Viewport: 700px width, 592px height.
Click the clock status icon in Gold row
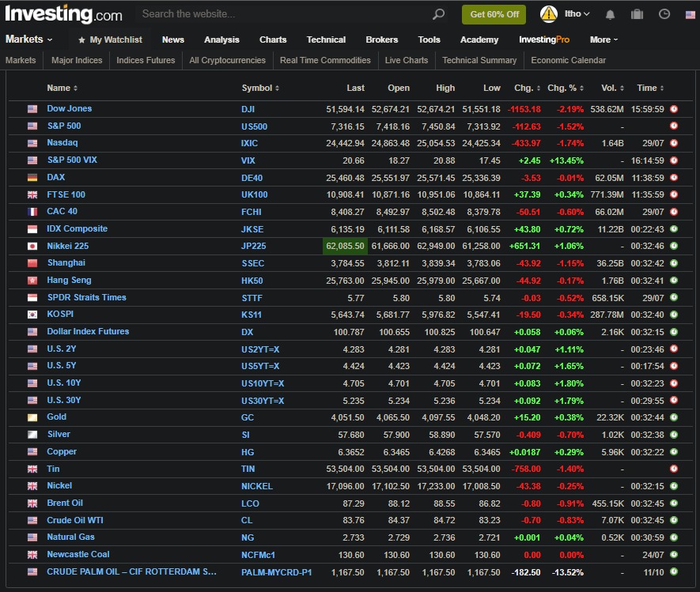pyautogui.click(x=674, y=417)
